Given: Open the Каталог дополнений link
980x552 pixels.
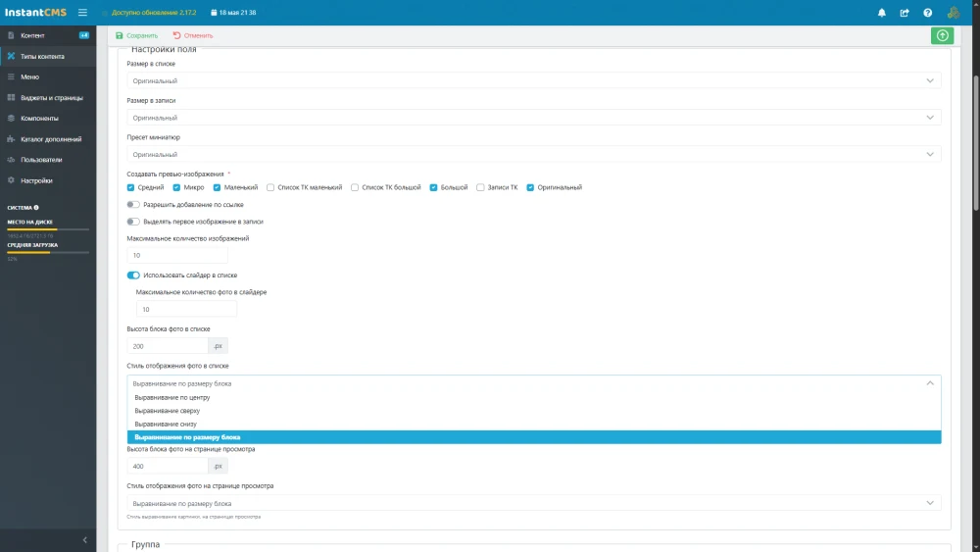Looking at the screenshot, I should pos(48,139).
